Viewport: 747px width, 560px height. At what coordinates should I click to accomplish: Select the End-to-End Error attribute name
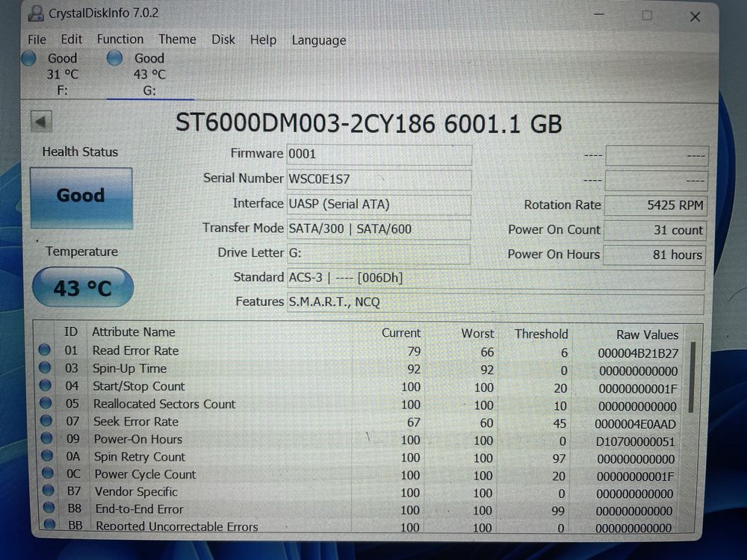(139, 509)
